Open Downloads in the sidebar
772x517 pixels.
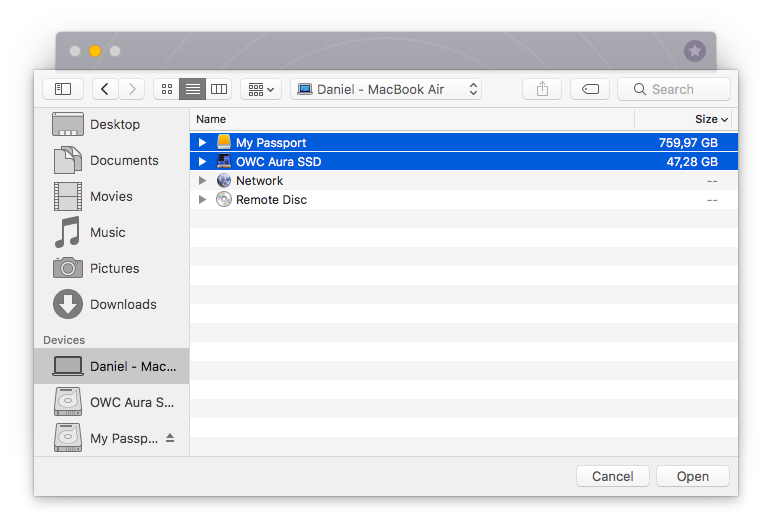(x=112, y=304)
